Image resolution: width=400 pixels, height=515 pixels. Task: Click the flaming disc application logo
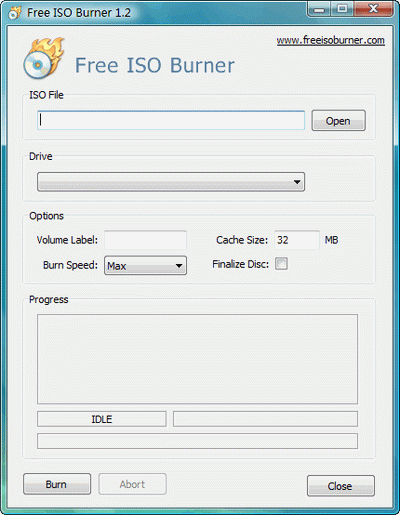tap(44, 59)
